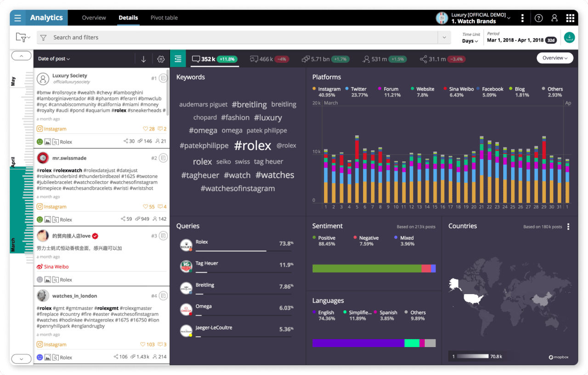The width and height of the screenshot is (588, 375).
Task: Click blue sentiment smiley on watches_in_london post
Action: pos(40,357)
